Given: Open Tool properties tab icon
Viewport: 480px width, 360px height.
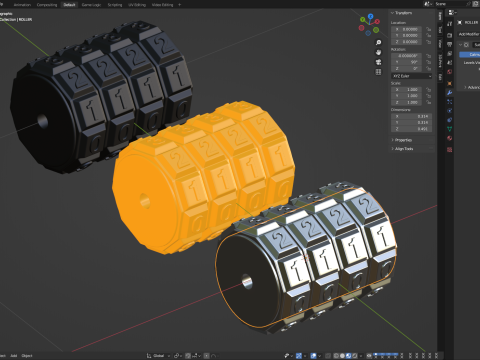Looking at the screenshot, I should [x=449, y=24].
